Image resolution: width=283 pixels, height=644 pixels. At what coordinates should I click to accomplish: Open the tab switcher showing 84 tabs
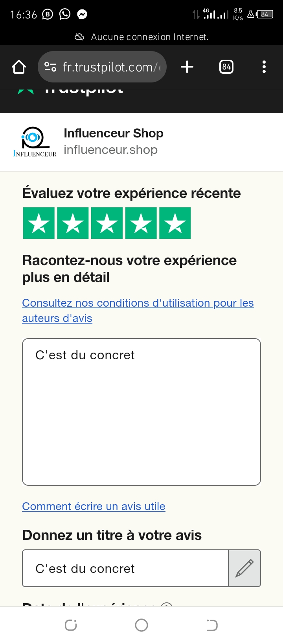point(226,67)
